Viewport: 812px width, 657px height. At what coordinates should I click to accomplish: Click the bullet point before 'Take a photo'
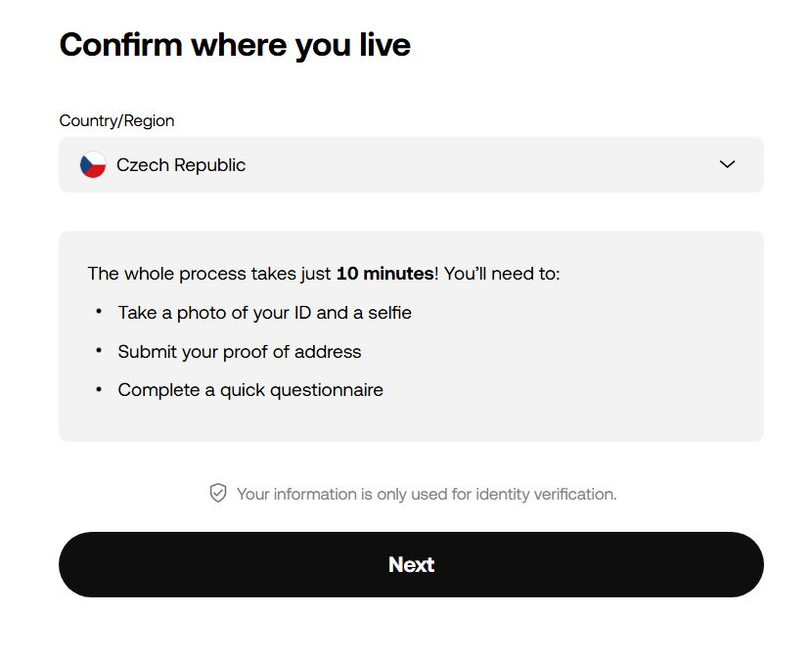pos(99,312)
